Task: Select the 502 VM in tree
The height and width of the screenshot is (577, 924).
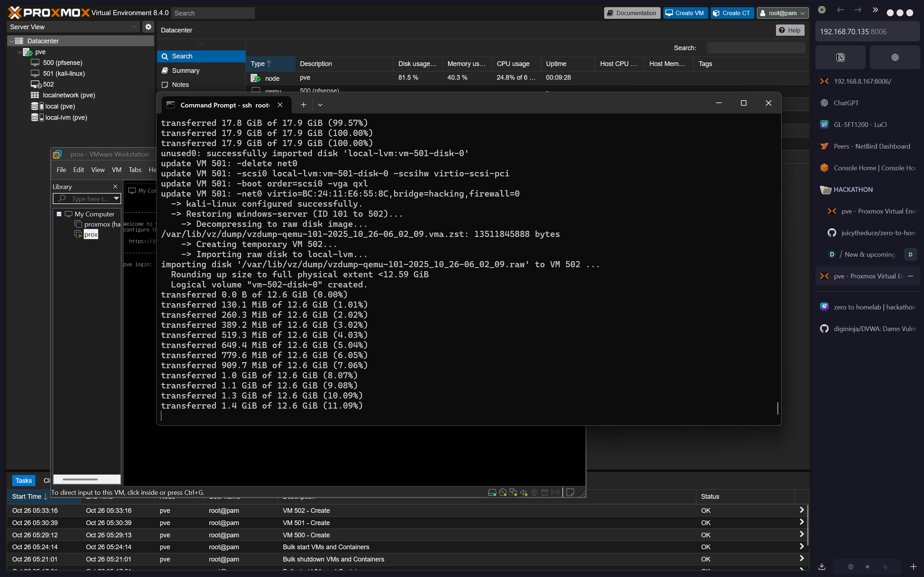Action: (x=48, y=84)
